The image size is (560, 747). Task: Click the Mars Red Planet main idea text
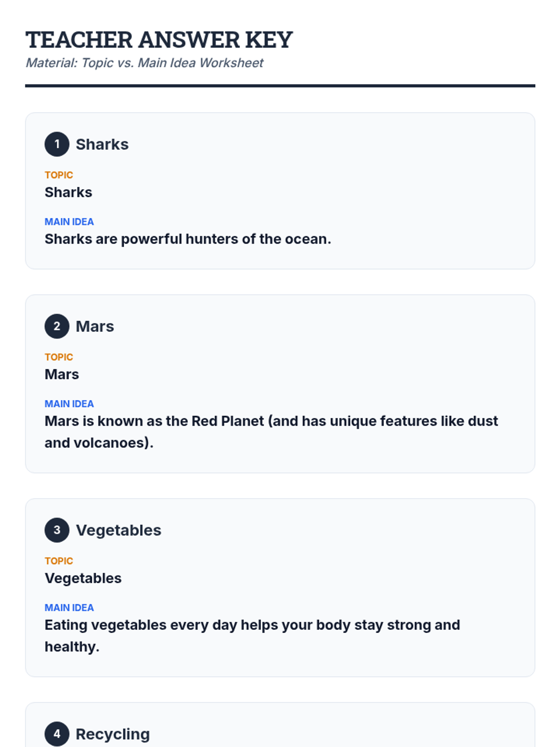coord(271,422)
